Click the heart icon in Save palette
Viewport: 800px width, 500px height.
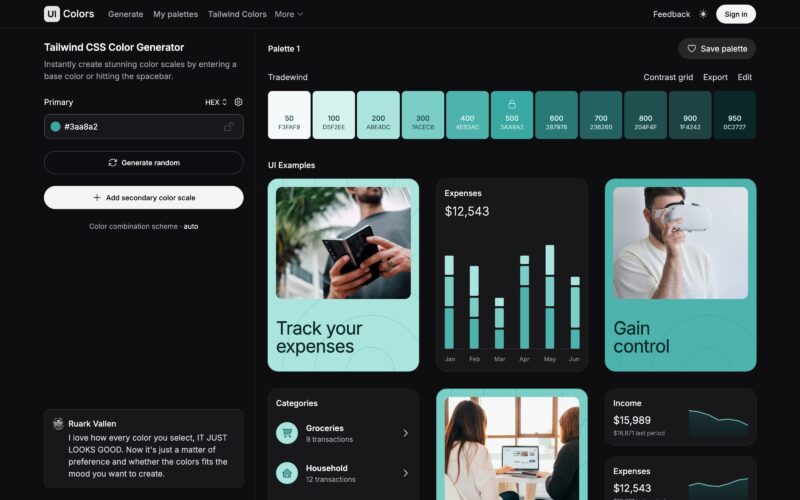691,48
